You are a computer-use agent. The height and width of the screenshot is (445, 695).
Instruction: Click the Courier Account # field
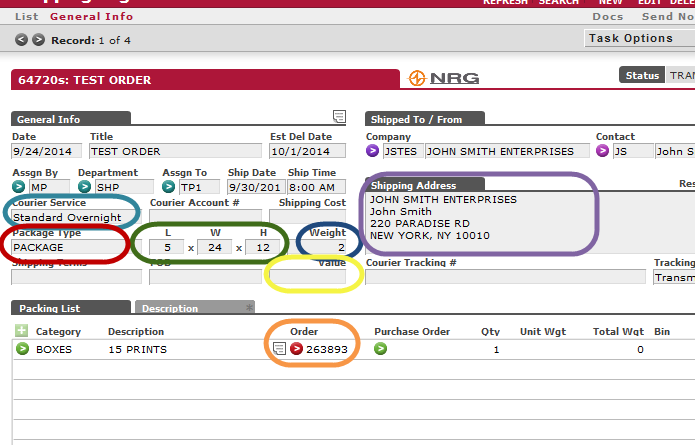(x=206, y=217)
